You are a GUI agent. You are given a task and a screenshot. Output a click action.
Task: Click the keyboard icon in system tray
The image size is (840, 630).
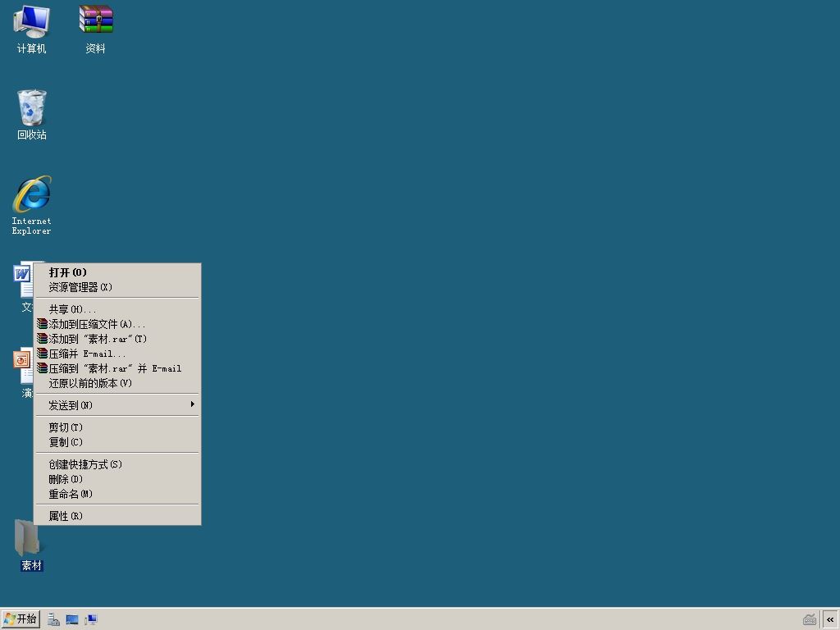tap(810, 620)
